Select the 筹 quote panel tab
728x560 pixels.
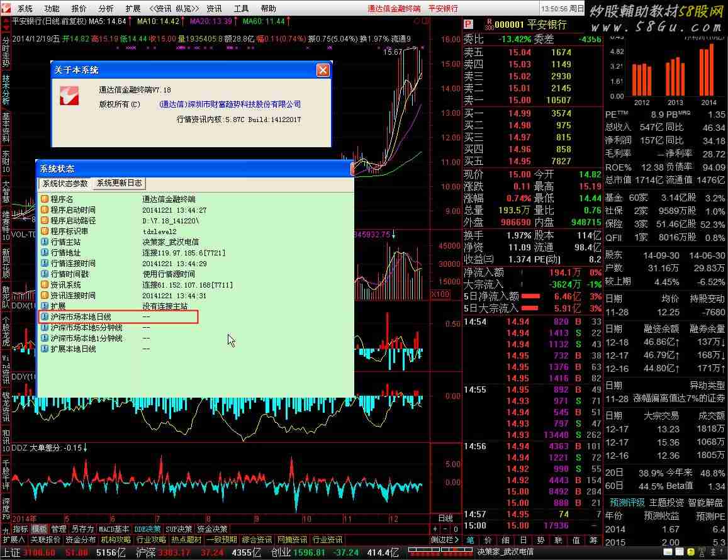593,540
